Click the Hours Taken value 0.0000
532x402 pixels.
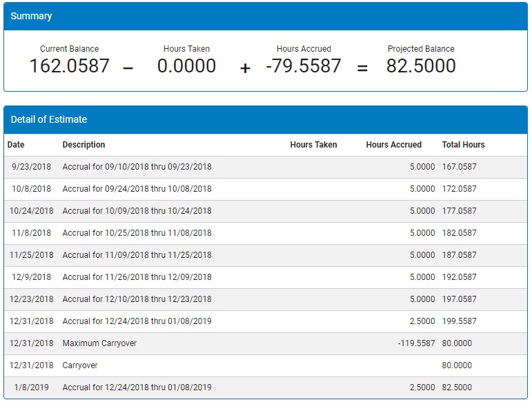pyautogui.click(x=186, y=66)
